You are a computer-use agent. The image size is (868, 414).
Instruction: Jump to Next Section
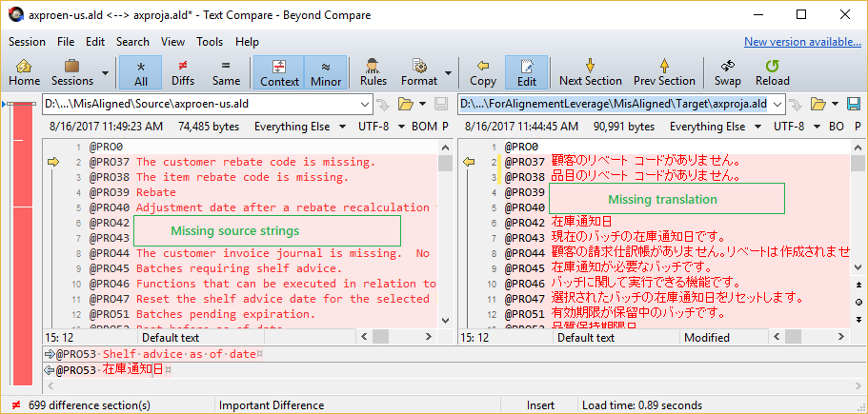tap(590, 72)
